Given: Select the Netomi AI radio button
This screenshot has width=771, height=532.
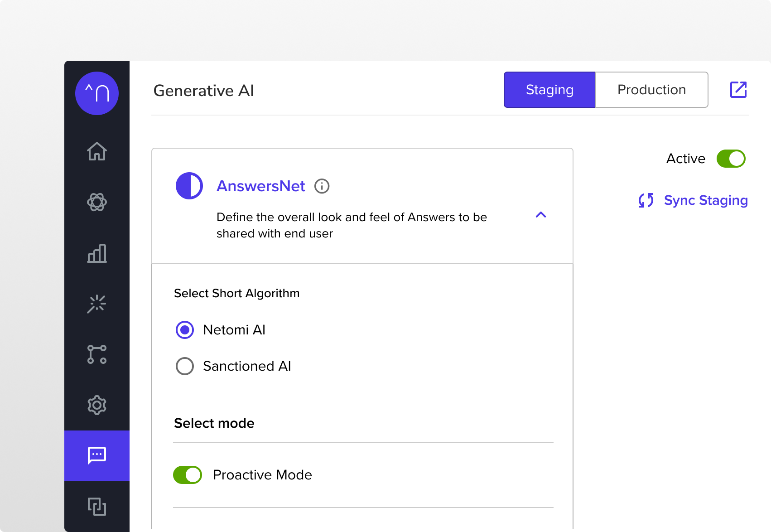Looking at the screenshot, I should (185, 330).
